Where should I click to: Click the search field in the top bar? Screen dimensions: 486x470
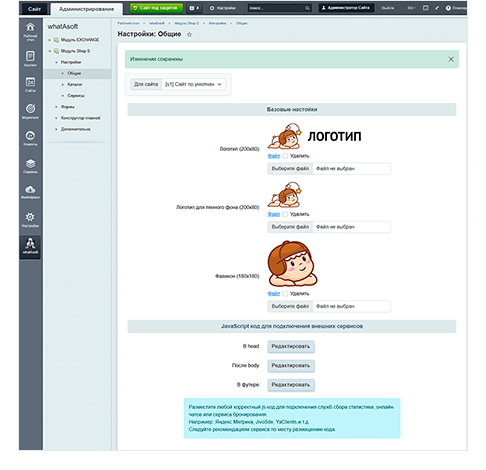point(279,8)
